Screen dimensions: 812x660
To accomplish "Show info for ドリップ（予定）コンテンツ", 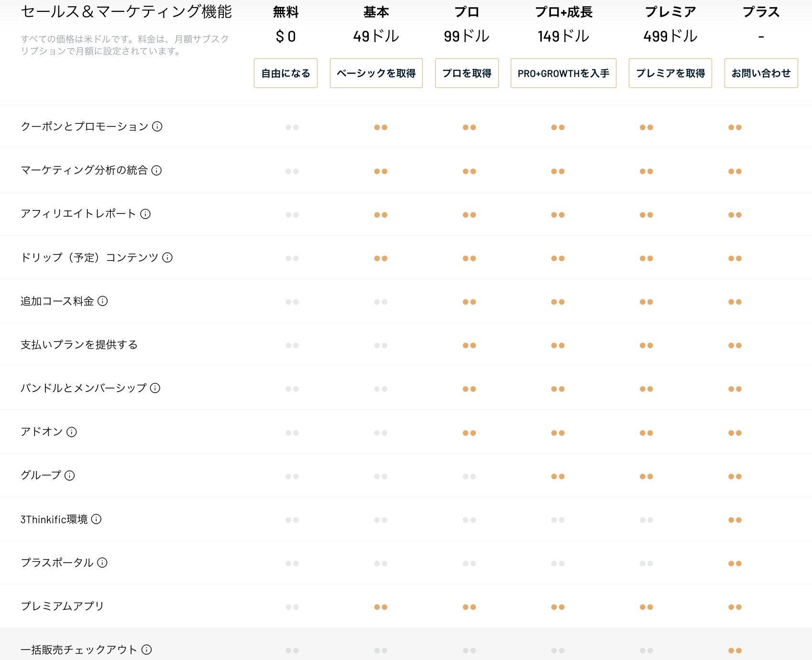I will (x=167, y=258).
